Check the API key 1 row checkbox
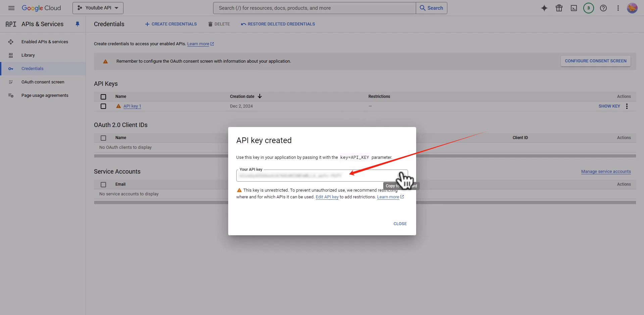Screen dimensions: 644x315 pos(103,106)
